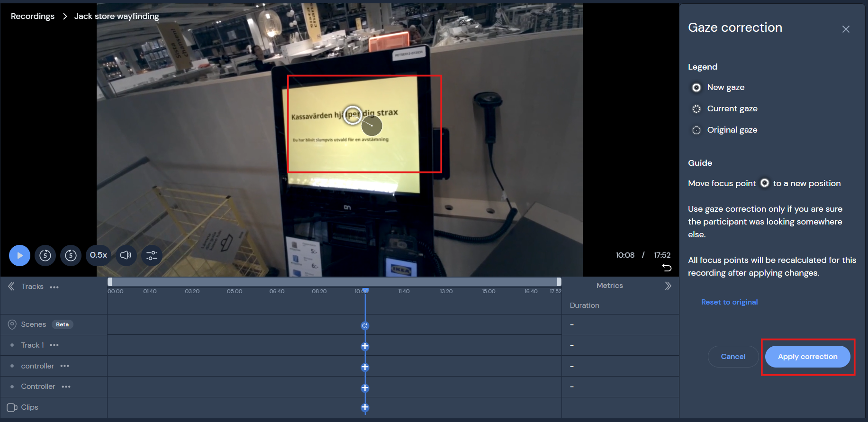Close the Gaze correction panel
868x422 pixels.
[x=846, y=29]
